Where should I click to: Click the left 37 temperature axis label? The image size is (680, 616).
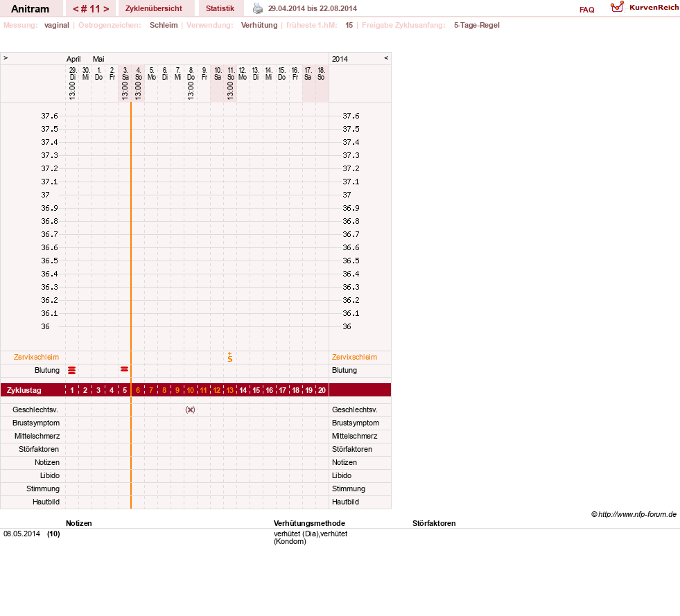tap(46, 195)
